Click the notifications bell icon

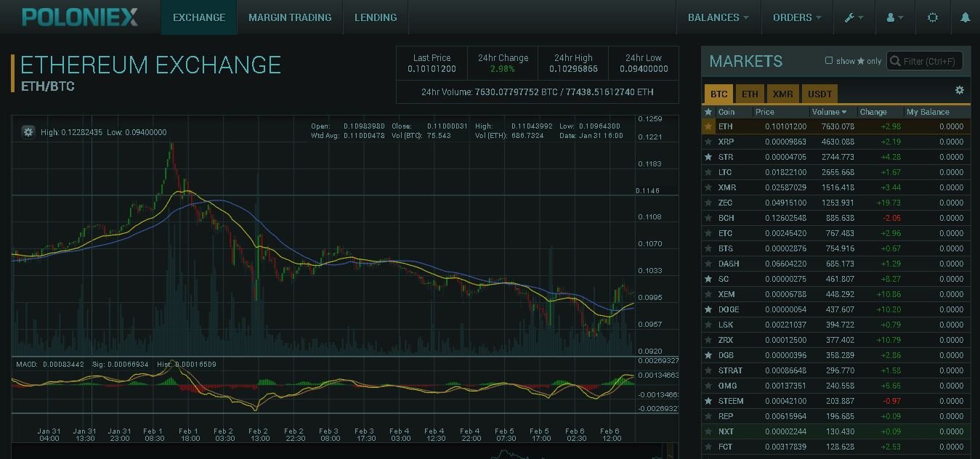[x=965, y=17]
